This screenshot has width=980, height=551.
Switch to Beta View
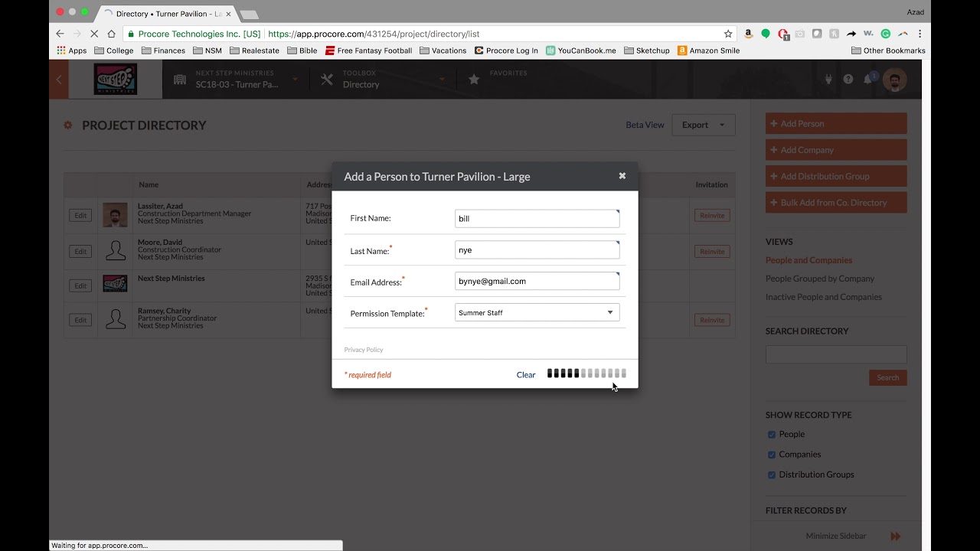pos(645,125)
